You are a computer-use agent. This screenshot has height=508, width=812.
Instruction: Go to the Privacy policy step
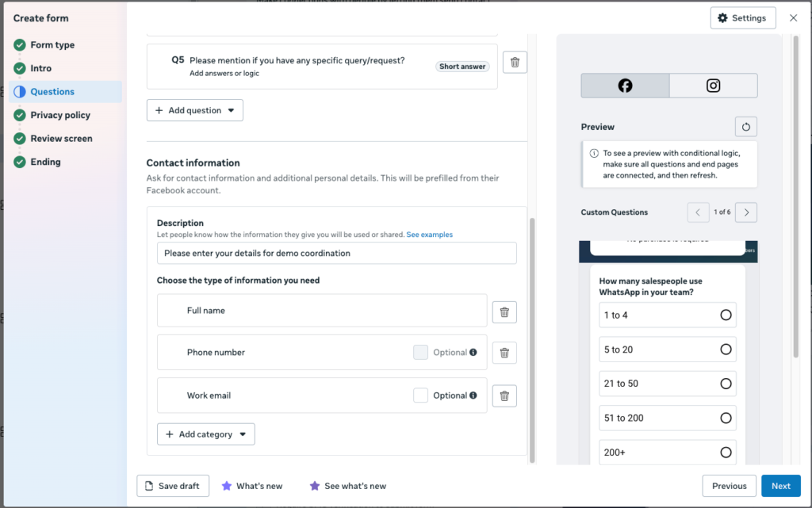click(x=60, y=115)
